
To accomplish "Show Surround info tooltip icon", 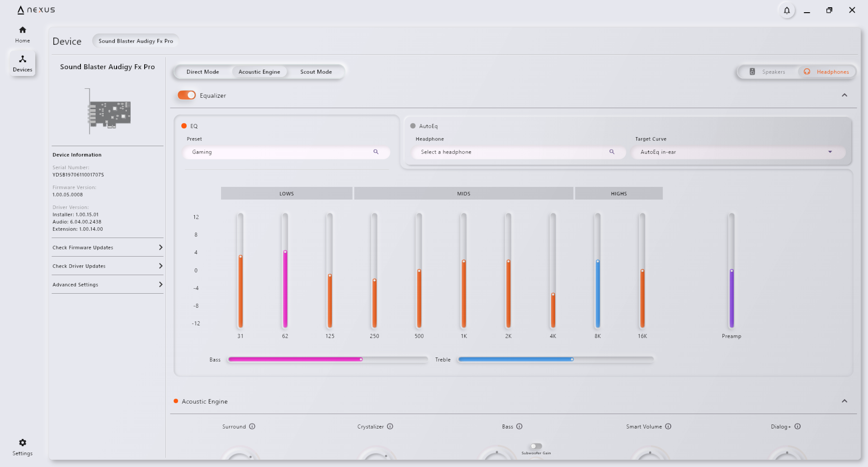I will coord(252,426).
